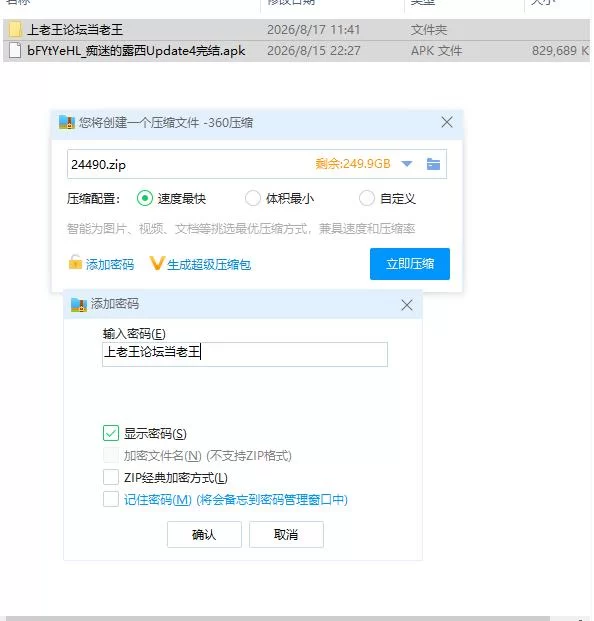Click the folder icon of 上老王论坛当老王

tap(15, 30)
